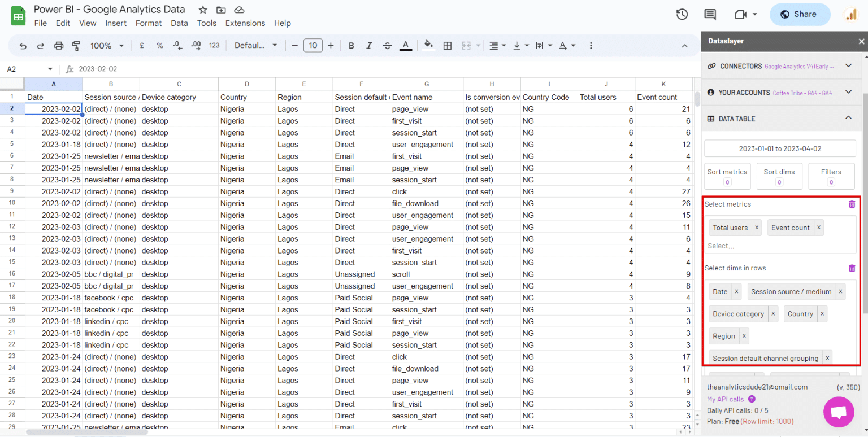
Task: Collapse the DATA TABLE section in Dataslayer
Action: click(x=848, y=118)
